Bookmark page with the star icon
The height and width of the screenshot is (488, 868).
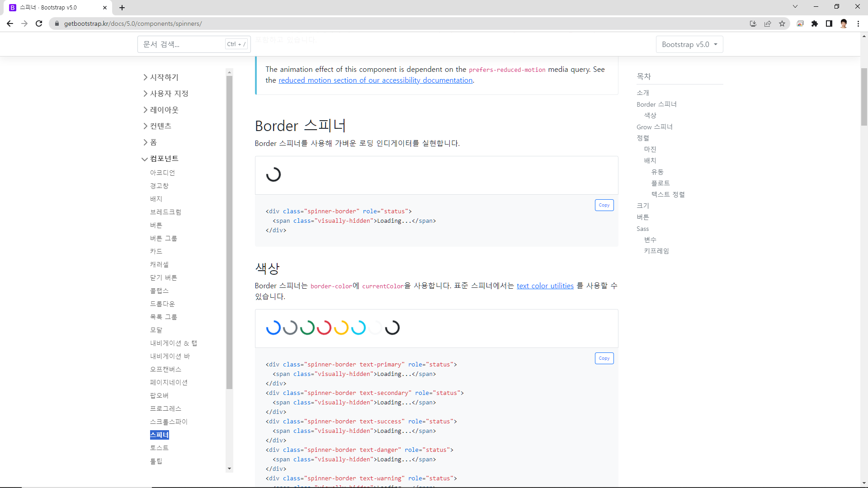click(x=782, y=23)
